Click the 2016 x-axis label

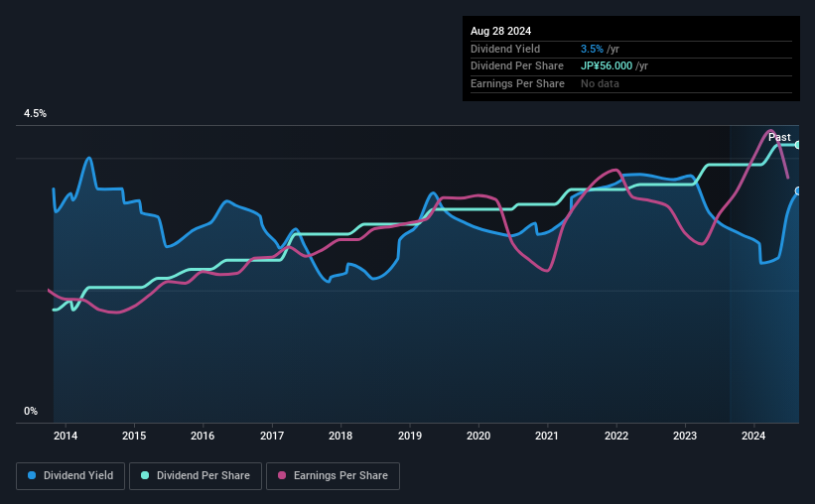pos(203,436)
